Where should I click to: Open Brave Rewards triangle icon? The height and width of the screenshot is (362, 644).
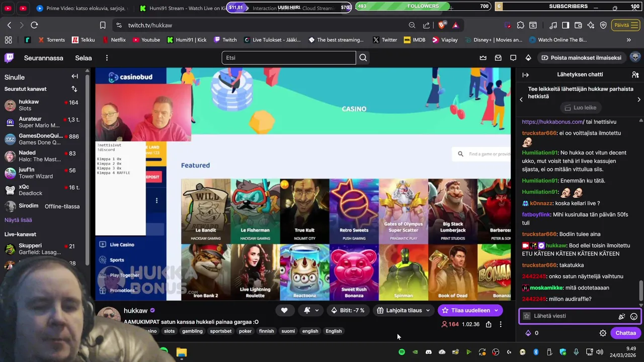(x=455, y=25)
